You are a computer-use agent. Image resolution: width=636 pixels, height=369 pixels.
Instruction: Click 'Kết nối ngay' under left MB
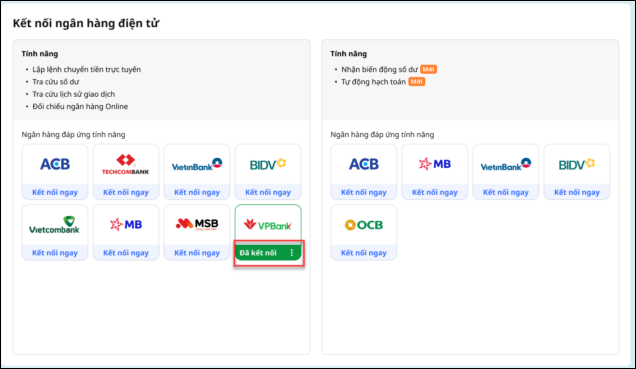pyautogui.click(x=126, y=253)
